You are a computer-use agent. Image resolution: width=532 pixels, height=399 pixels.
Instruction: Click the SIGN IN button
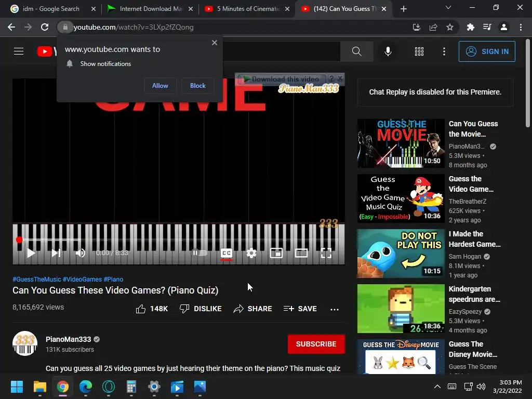tap(487, 51)
